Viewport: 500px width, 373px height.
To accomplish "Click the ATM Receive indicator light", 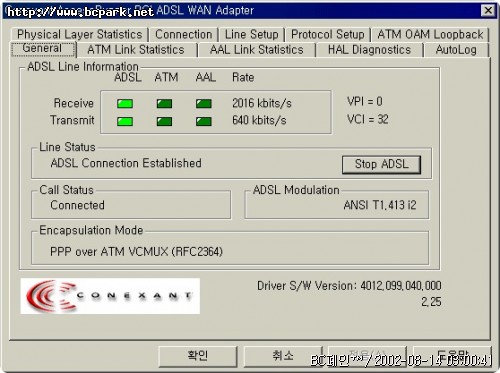I will [x=164, y=104].
